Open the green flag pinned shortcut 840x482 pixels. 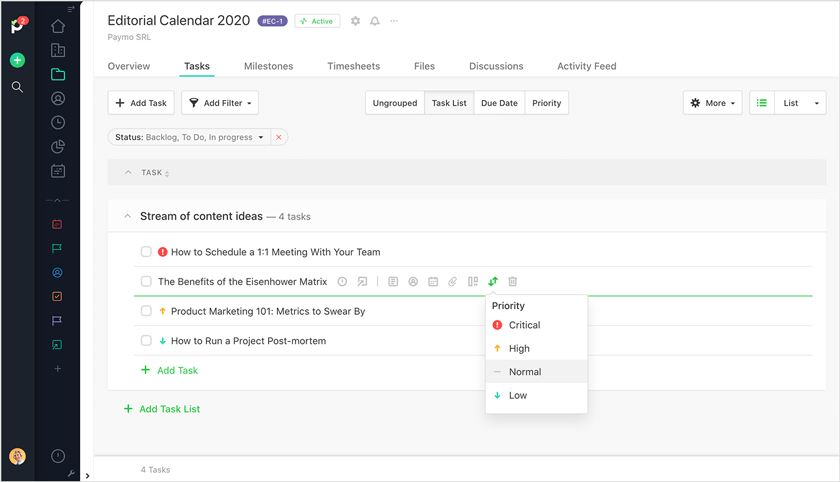click(57, 248)
